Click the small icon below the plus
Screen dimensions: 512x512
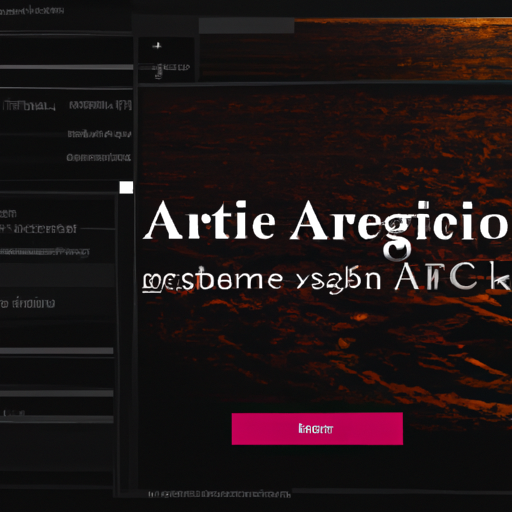coord(170,69)
